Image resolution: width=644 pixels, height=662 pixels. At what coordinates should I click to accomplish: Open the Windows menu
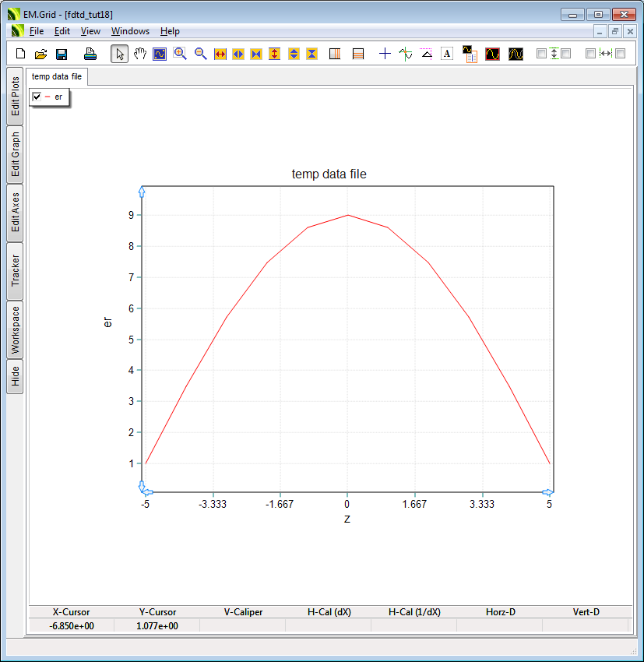pos(130,31)
